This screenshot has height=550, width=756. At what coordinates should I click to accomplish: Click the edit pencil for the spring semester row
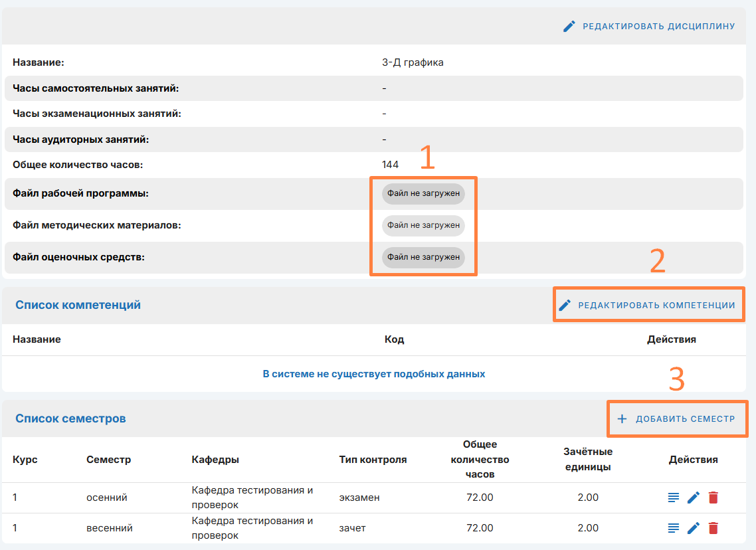tap(694, 528)
